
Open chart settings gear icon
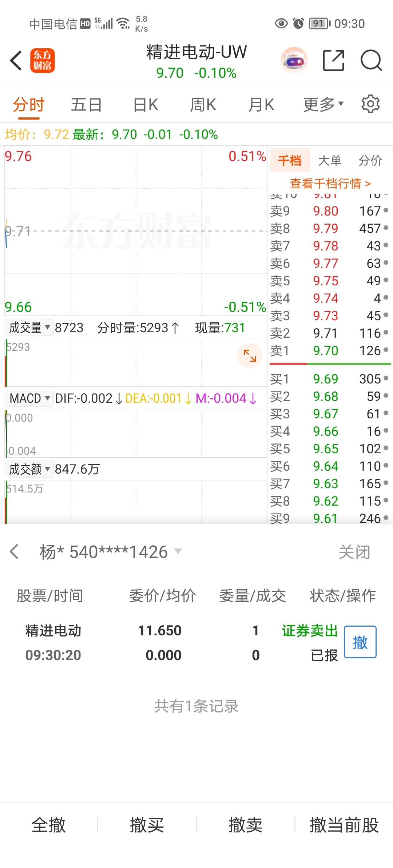pos(370,104)
